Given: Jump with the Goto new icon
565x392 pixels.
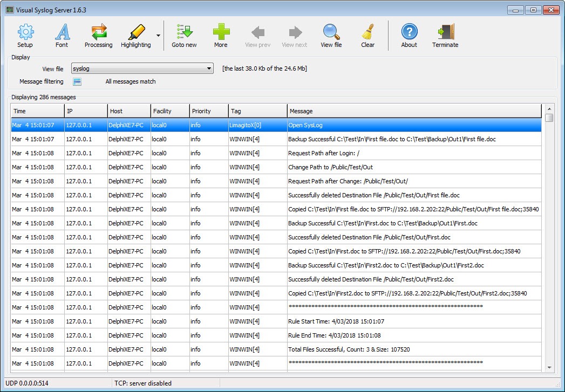Looking at the screenshot, I should (x=184, y=32).
